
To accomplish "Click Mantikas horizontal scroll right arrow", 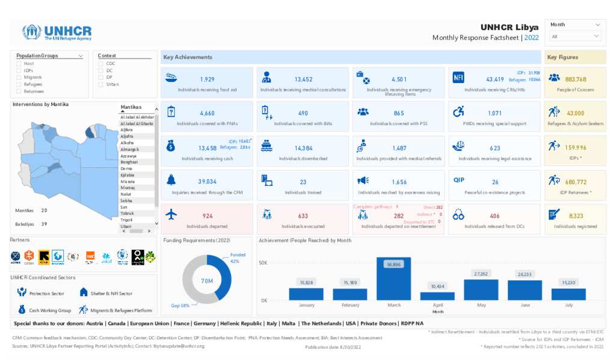I will tap(149, 231).
